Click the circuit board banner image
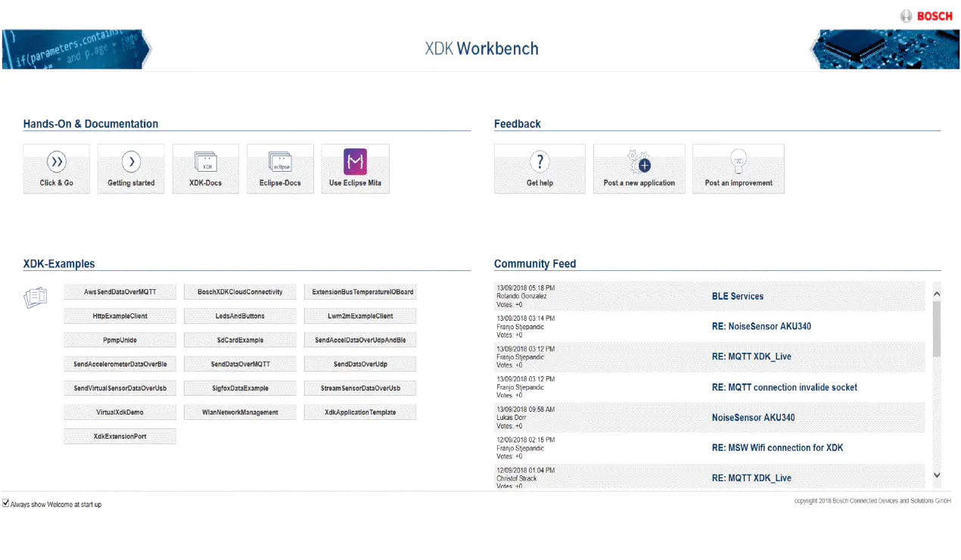The width and height of the screenshot is (961, 560). click(884, 49)
